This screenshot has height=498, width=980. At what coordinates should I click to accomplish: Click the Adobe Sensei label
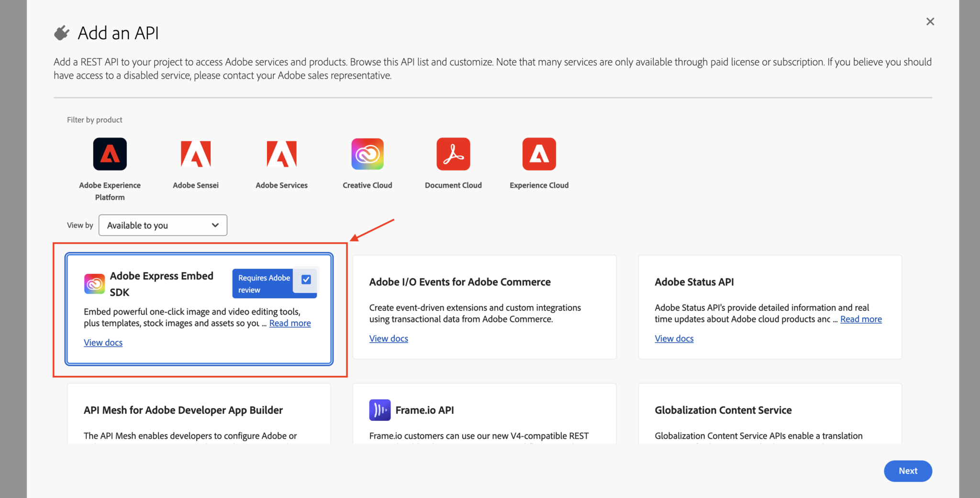[196, 185]
